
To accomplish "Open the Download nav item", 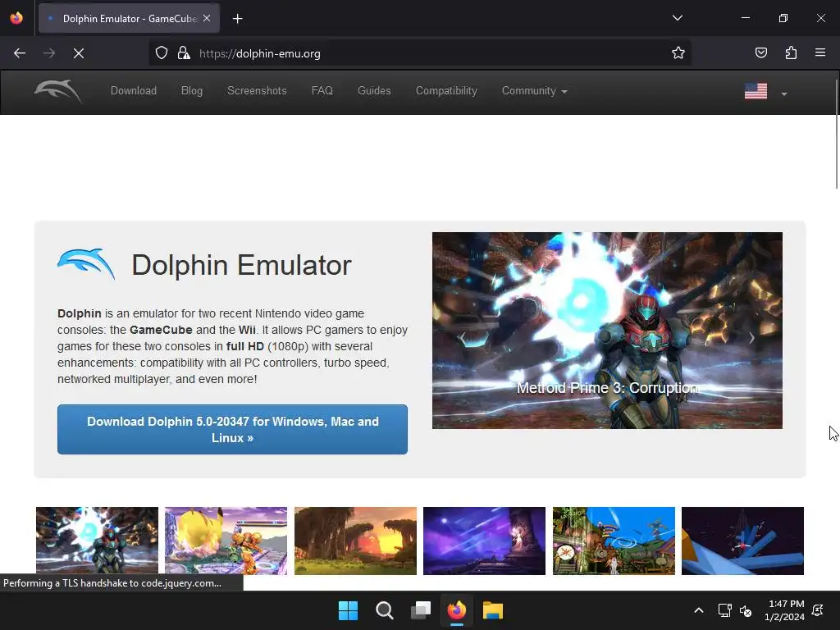I will coord(134,90).
